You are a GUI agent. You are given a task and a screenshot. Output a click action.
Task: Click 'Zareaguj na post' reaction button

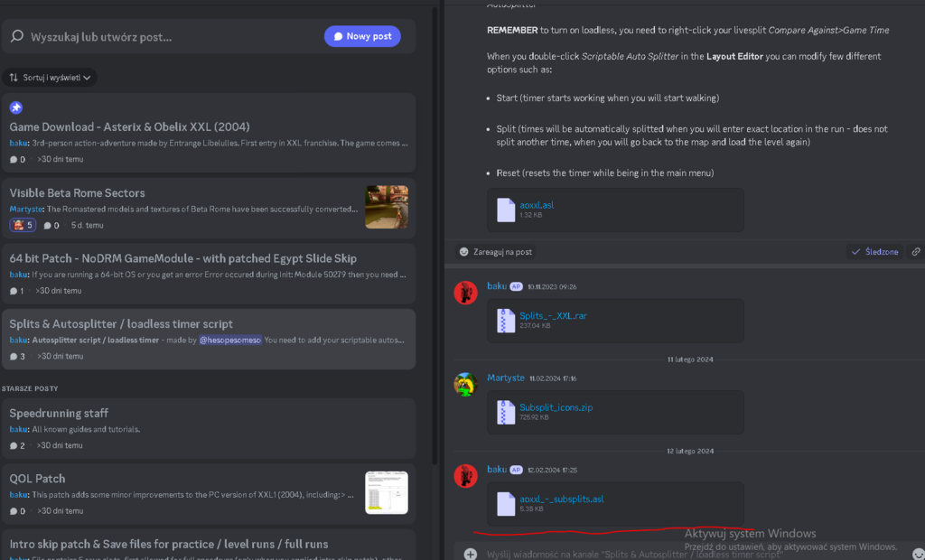[496, 252]
